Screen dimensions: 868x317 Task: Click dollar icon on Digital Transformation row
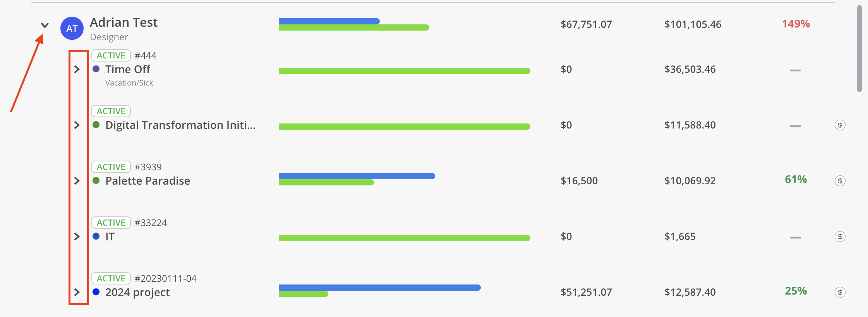pos(840,125)
